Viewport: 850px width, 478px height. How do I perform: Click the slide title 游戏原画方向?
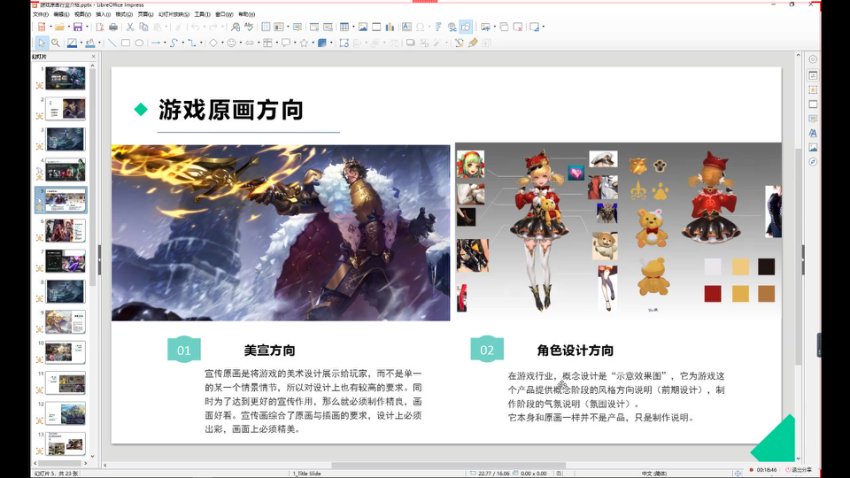[x=230, y=110]
